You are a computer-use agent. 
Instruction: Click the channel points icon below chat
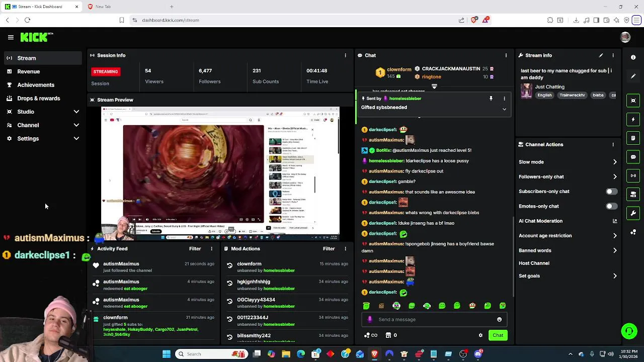click(x=367, y=335)
